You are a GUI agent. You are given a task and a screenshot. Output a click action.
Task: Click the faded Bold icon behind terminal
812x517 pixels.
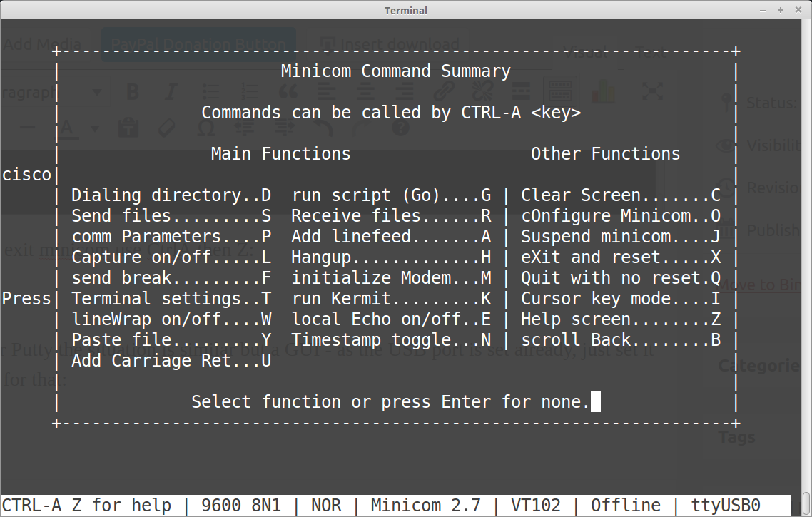132,92
